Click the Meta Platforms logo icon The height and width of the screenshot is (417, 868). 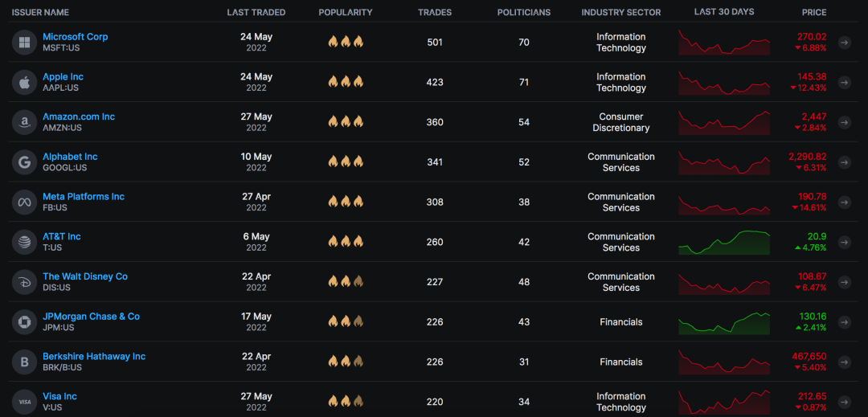pos(24,202)
